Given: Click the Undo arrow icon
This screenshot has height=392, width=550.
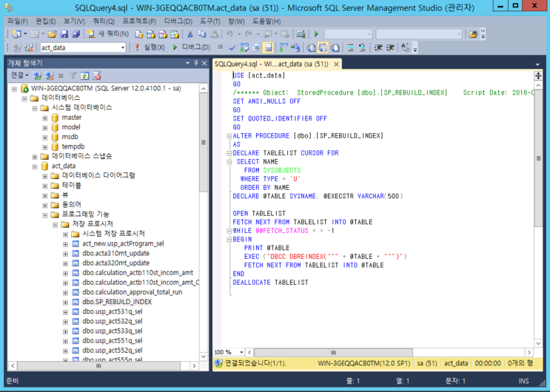Looking at the screenshot, I should 229,34.
